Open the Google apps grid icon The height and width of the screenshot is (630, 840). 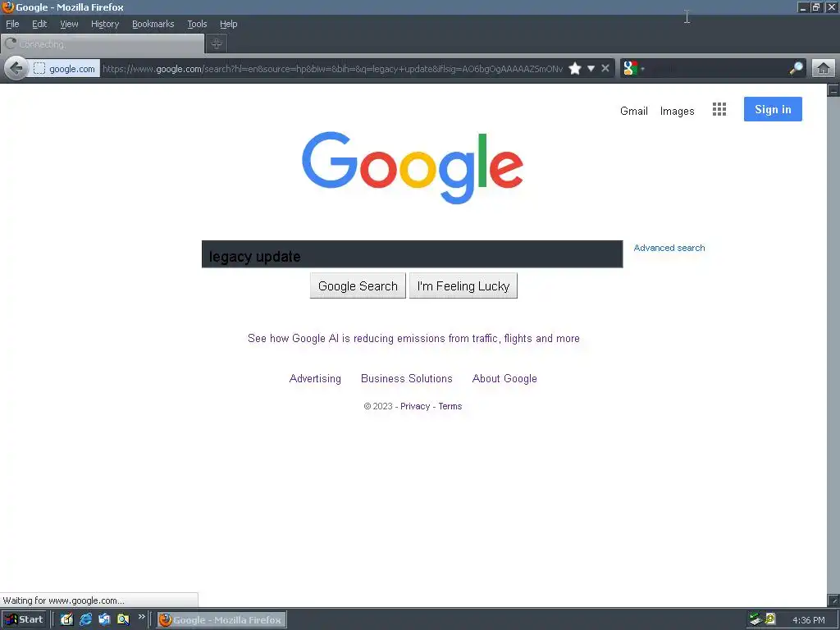click(x=719, y=109)
